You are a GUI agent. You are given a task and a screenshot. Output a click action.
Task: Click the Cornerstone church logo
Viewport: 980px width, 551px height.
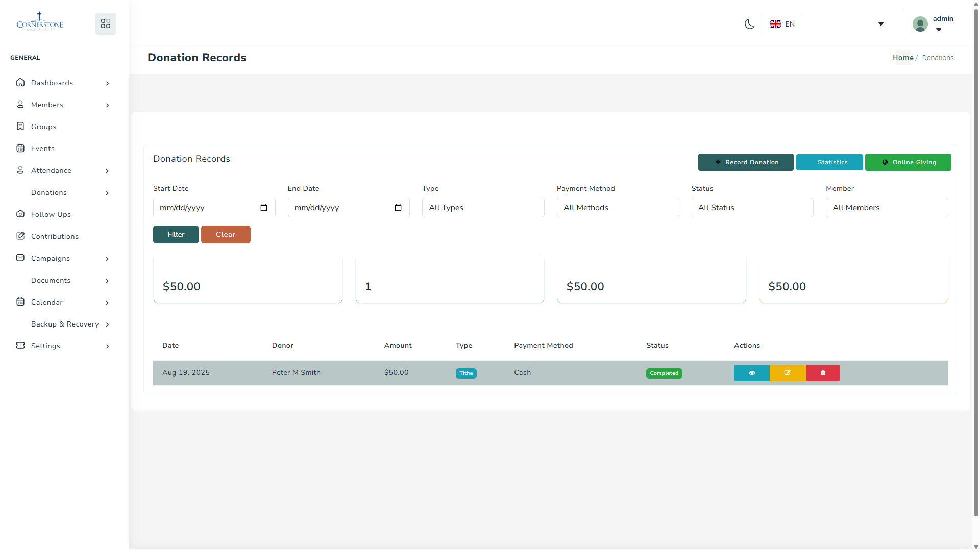coord(40,22)
